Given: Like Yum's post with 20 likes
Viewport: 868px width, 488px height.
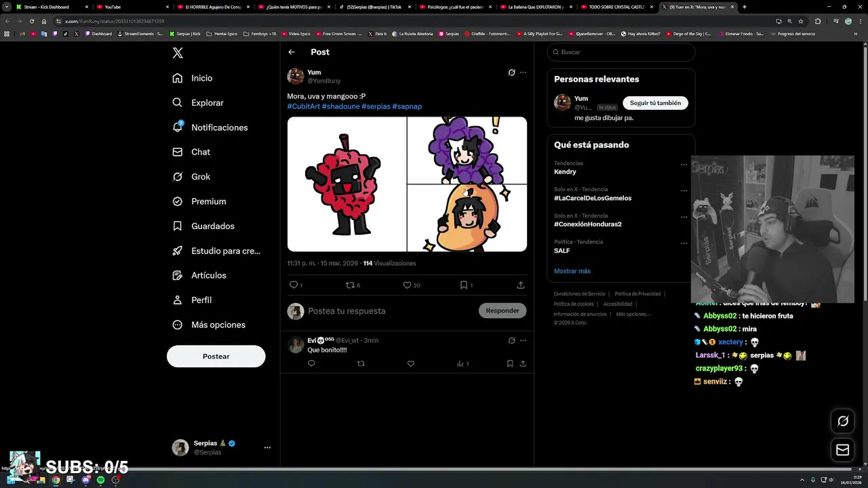Looking at the screenshot, I should pyautogui.click(x=407, y=285).
